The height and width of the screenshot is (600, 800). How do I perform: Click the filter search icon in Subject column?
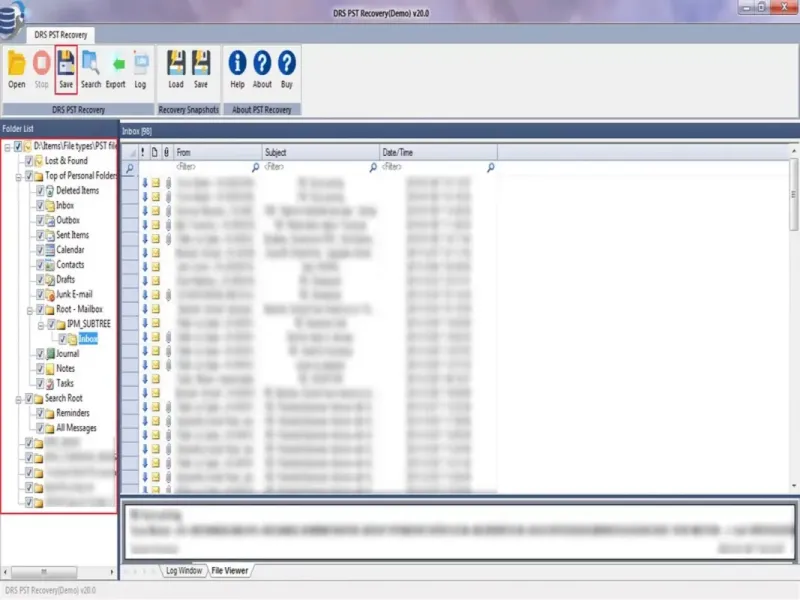pyautogui.click(x=373, y=167)
